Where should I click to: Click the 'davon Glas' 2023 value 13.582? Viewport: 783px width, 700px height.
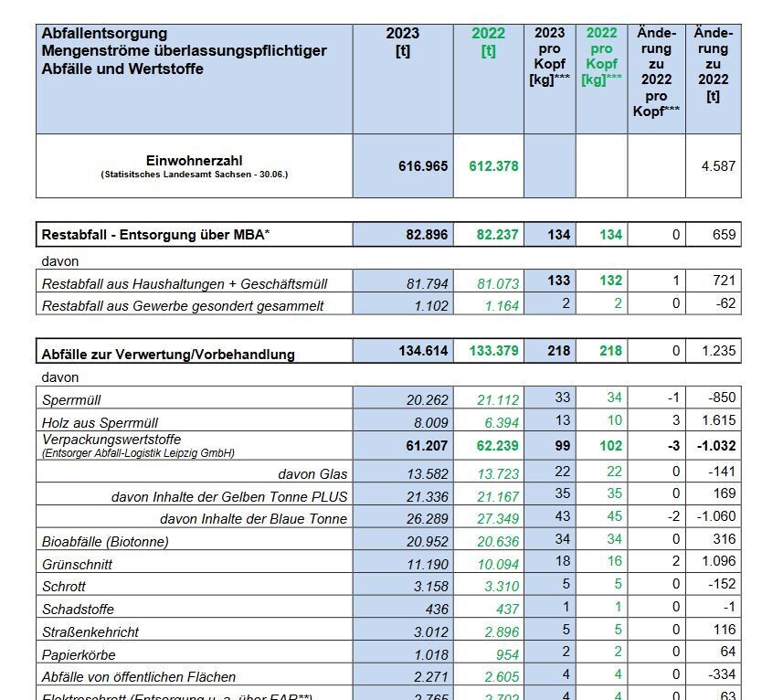428,473
